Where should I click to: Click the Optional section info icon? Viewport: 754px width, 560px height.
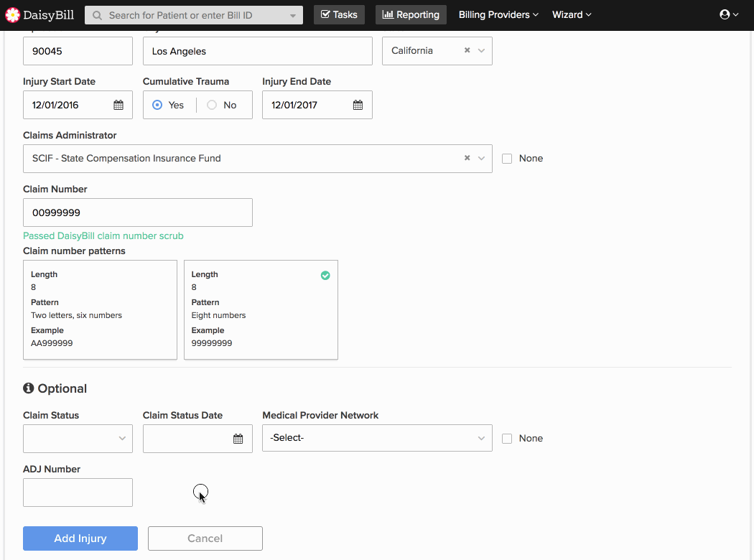[x=29, y=388]
